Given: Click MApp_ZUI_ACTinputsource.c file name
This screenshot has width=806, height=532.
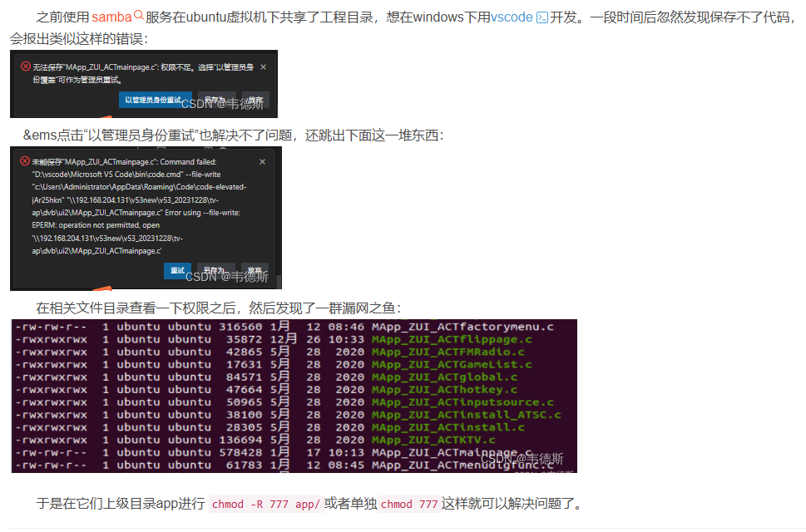Looking at the screenshot, I should pyautogui.click(x=462, y=402).
